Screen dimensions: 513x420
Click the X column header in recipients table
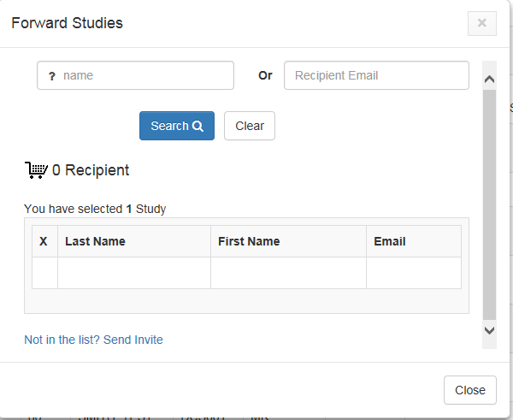click(x=44, y=241)
